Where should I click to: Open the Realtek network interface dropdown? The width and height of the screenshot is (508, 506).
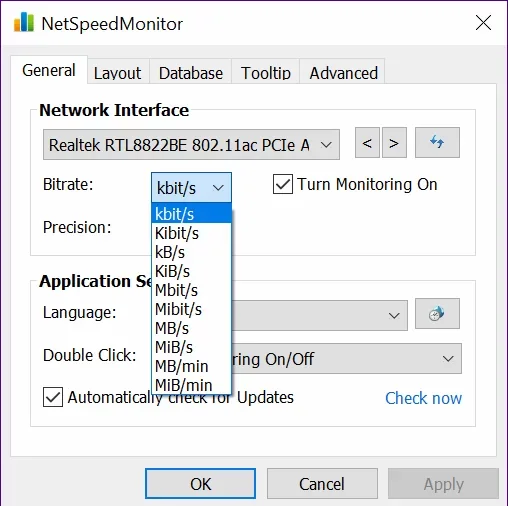tap(191, 145)
